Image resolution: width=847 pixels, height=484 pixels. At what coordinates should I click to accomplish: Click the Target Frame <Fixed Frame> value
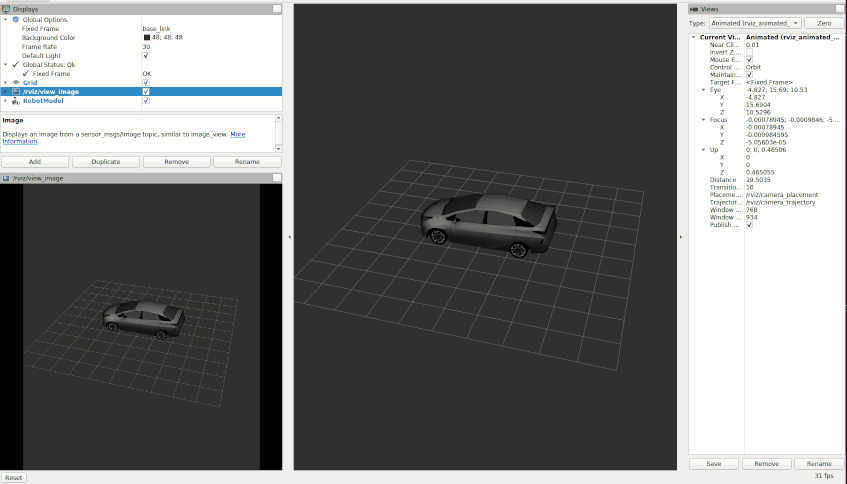coord(769,82)
